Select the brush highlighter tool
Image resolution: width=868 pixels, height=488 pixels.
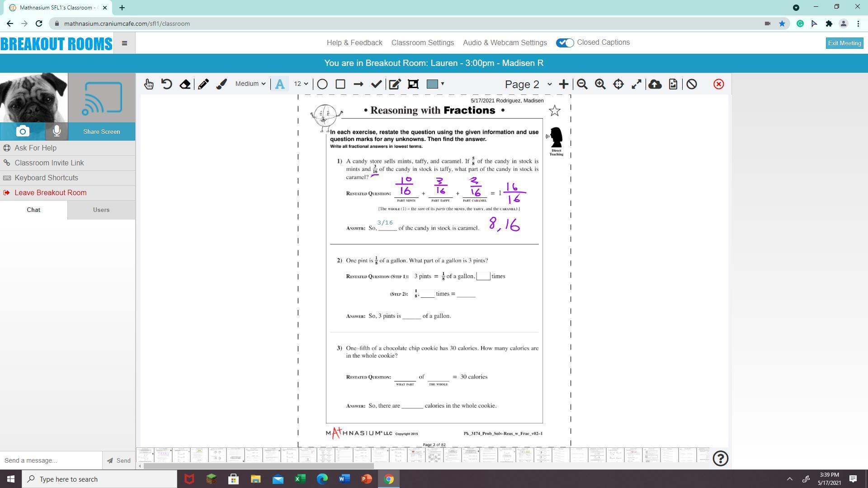pos(222,84)
